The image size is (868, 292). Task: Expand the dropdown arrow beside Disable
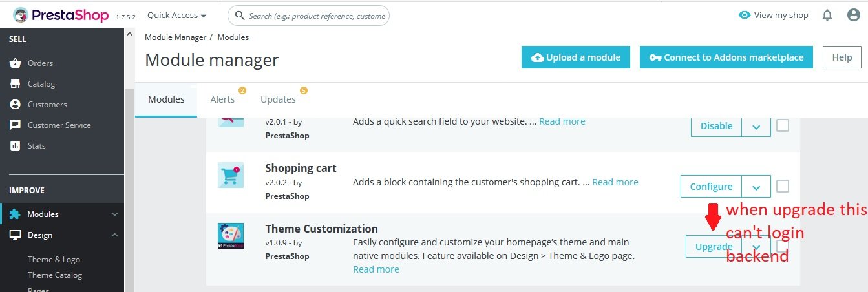click(756, 126)
